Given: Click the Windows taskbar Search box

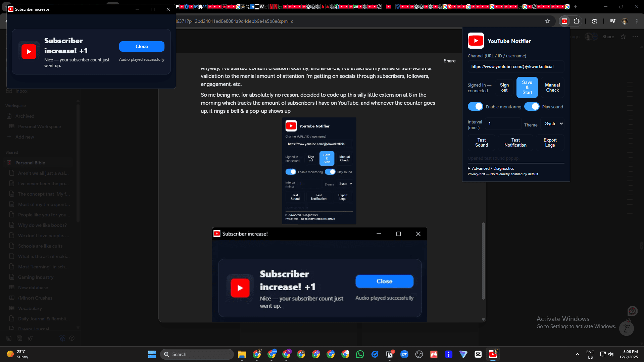Looking at the screenshot, I should coord(197,354).
